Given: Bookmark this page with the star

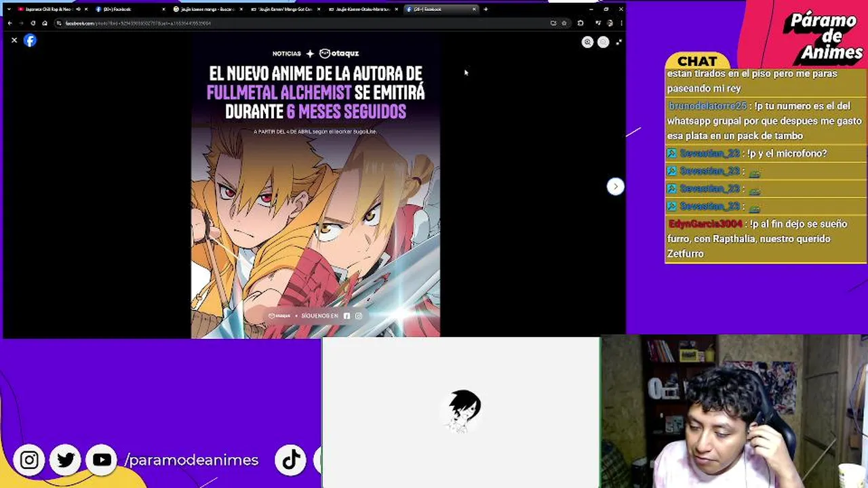Looking at the screenshot, I should (564, 23).
